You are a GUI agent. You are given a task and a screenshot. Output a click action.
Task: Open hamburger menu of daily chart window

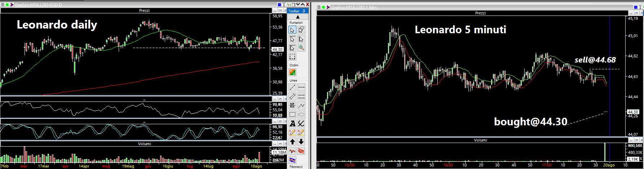pyautogui.click(x=3, y=5)
